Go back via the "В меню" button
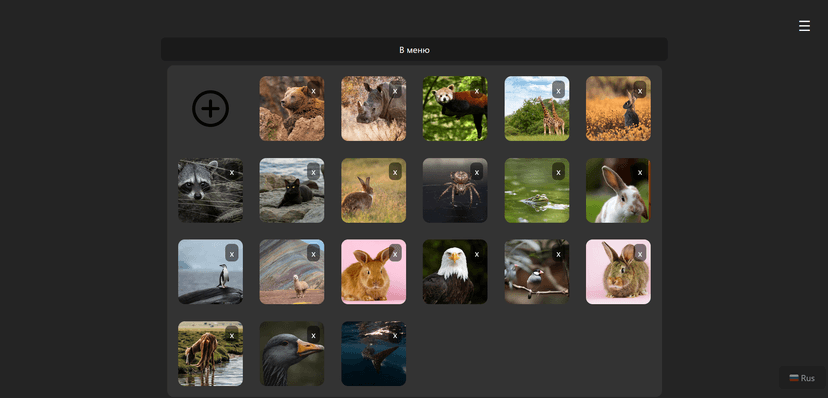Viewport: 828px width, 398px height. coord(414,50)
